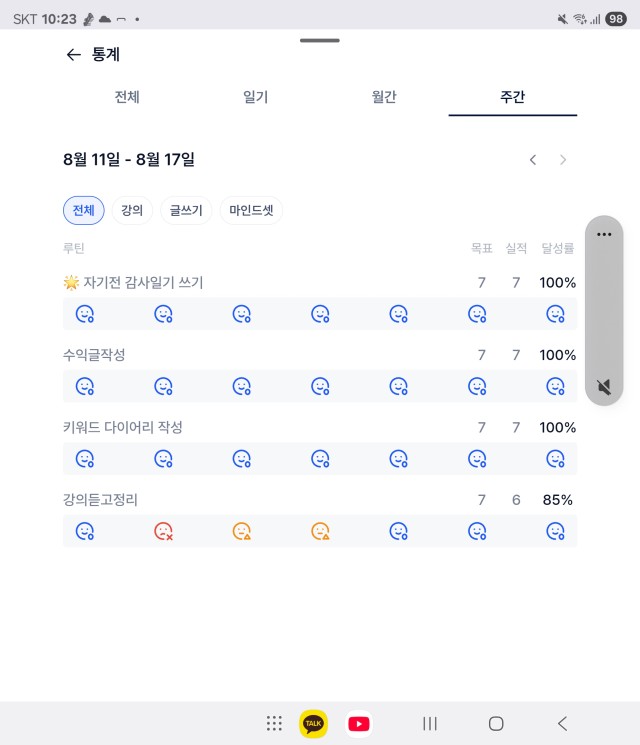Tap the back arrow next to 통계
640x745 pixels.
click(x=73, y=55)
